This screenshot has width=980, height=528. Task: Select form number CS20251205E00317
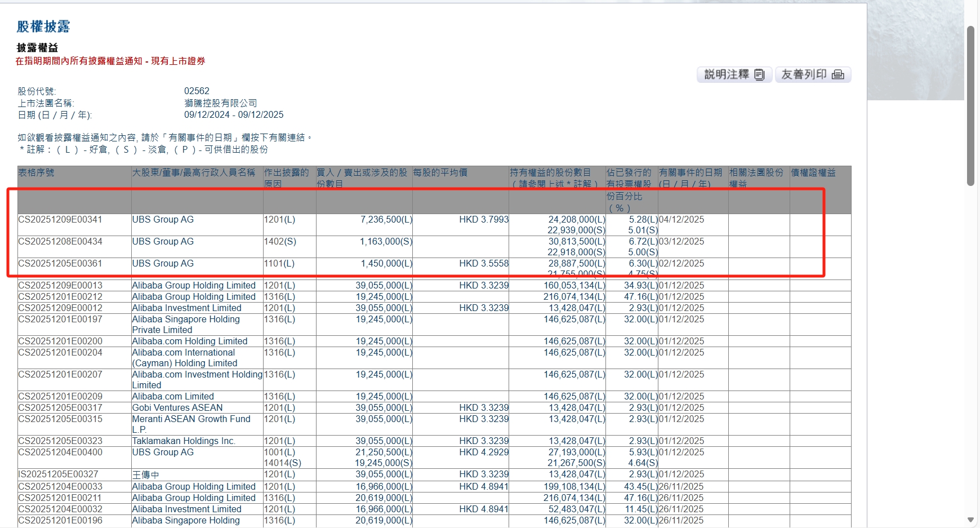(60, 407)
